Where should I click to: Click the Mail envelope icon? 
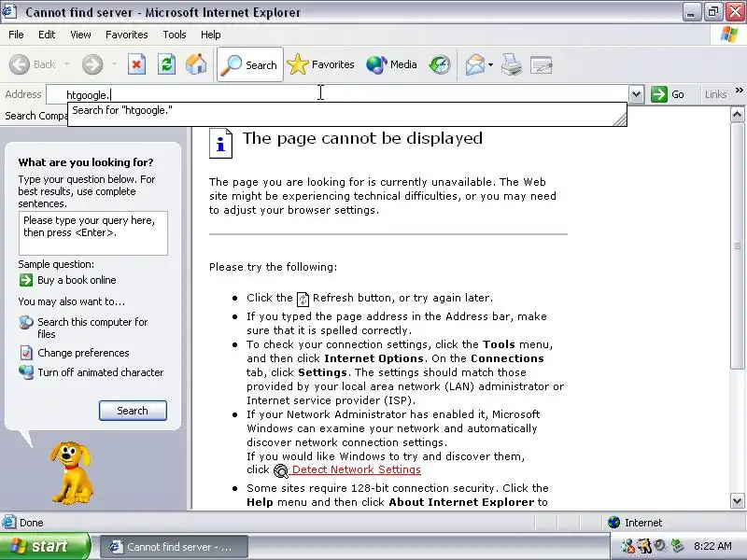coord(475,64)
